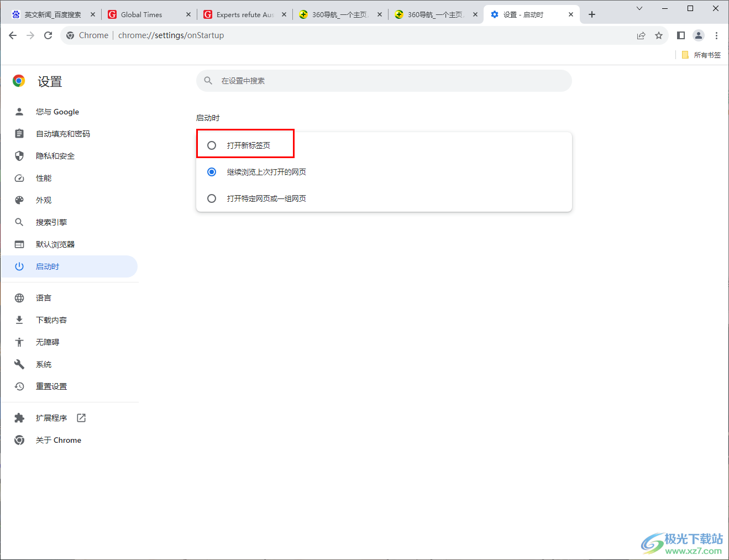This screenshot has height=560, width=729.
Task: Click the address bar URL chrome://settings/onStartup
Action: click(x=171, y=35)
